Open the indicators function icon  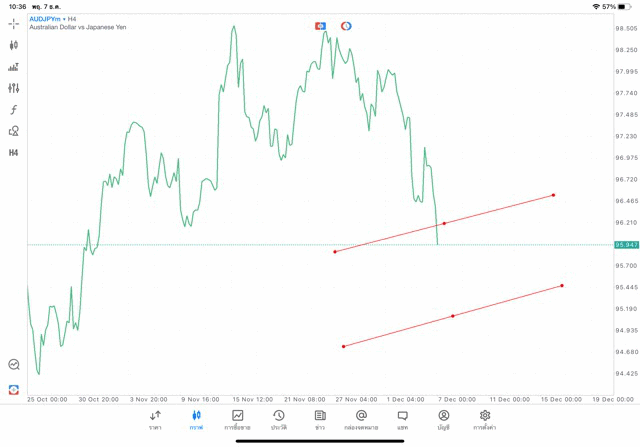[14, 110]
